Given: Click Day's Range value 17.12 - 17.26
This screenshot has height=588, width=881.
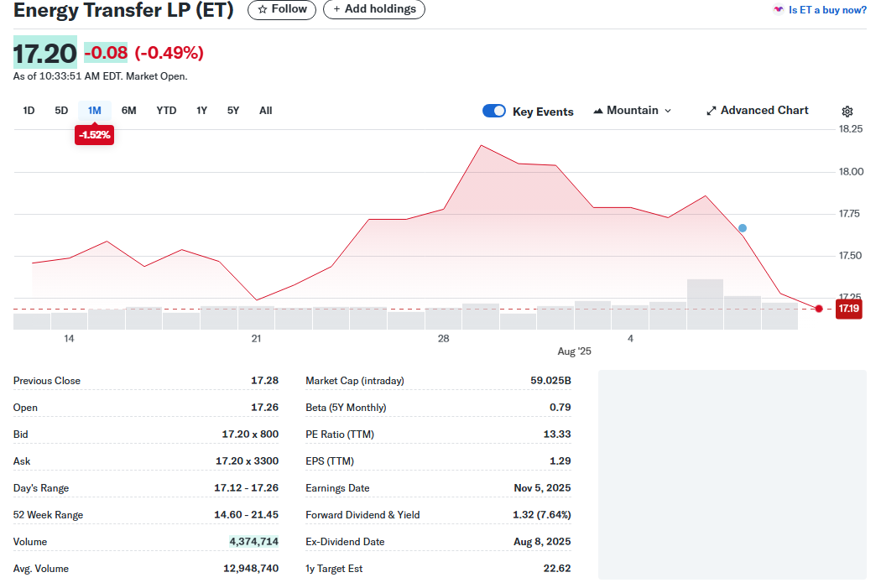Looking at the screenshot, I should click(x=246, y=488).
